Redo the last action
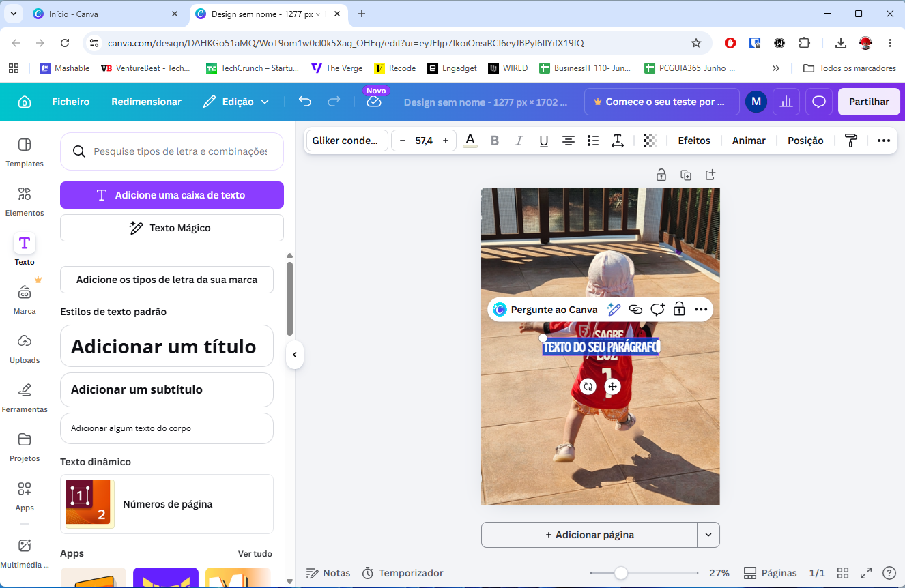Viewport: 905px width, 588px height. point(334,102)
